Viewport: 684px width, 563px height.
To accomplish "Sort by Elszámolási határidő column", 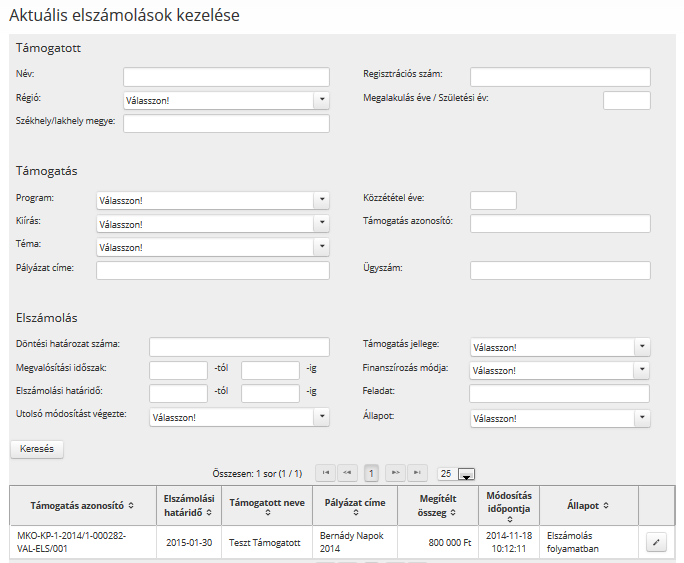I will pos(209,512).
